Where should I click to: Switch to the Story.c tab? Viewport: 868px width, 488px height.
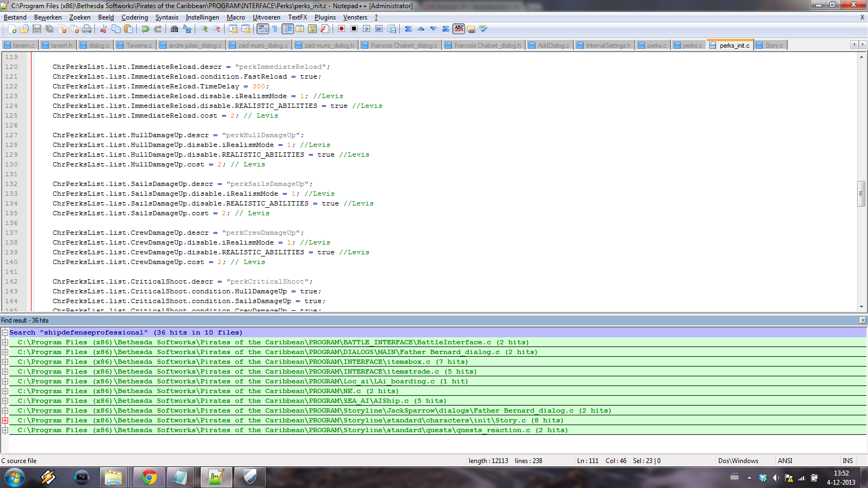[x=770, y=46]
